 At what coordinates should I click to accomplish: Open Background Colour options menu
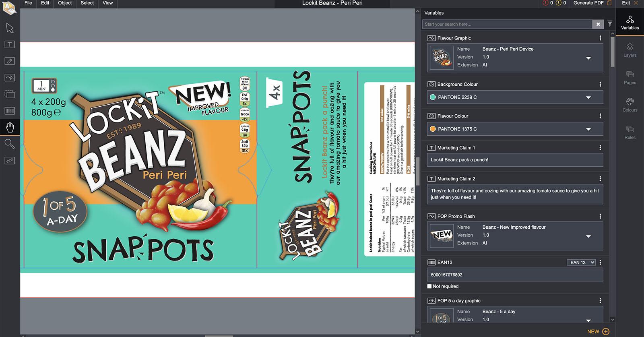(x=600, y=84)
